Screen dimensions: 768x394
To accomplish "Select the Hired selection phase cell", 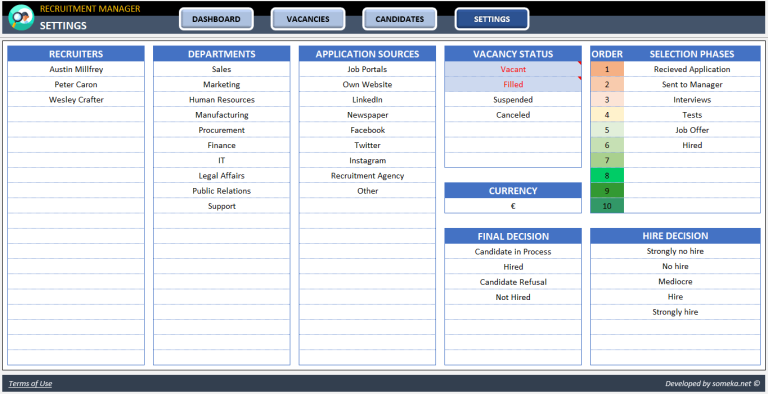I will 692,145.
